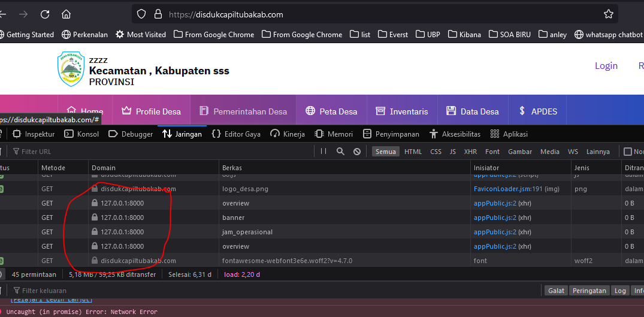Screen dimensions: 644x317
Task: Switch to the Konsol devtools tab
Action: [81, 134]
